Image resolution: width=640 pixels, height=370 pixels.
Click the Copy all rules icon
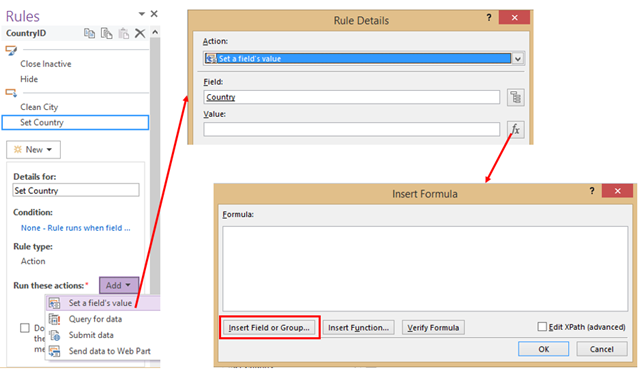[107, 33]
